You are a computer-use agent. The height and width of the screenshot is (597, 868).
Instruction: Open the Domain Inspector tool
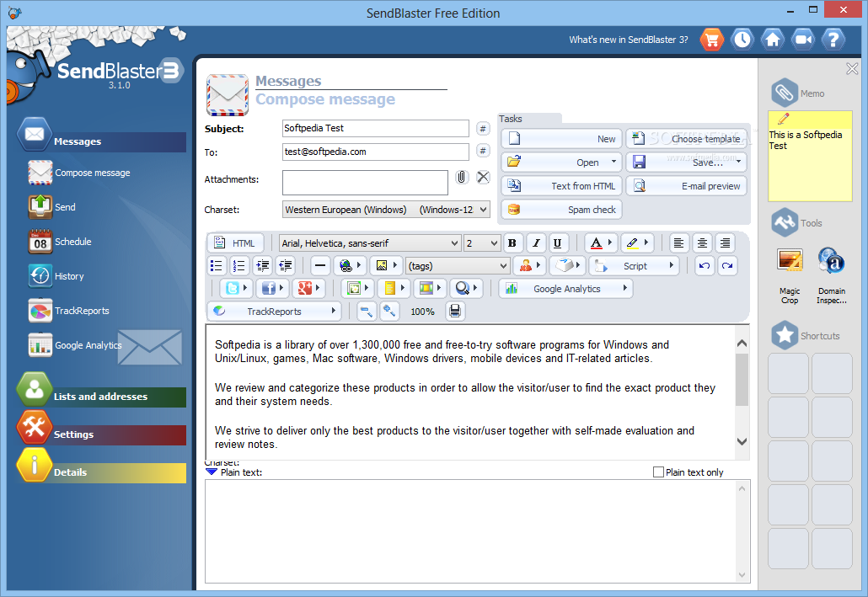(x=832, y=275)
